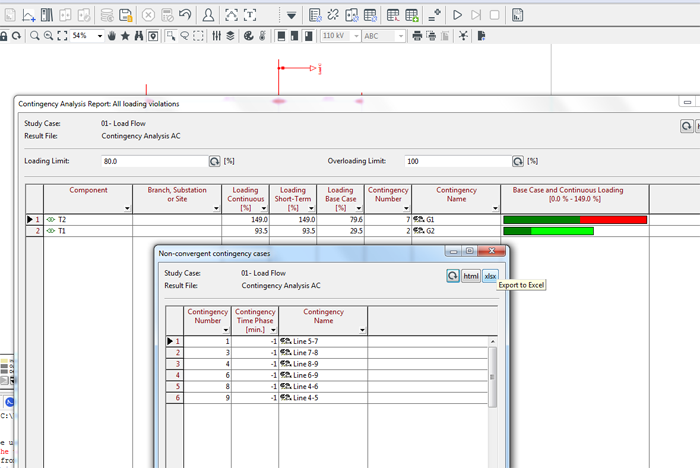
Task: Export non-convergent cases to xlsx
Action: (x=490, y=276)
